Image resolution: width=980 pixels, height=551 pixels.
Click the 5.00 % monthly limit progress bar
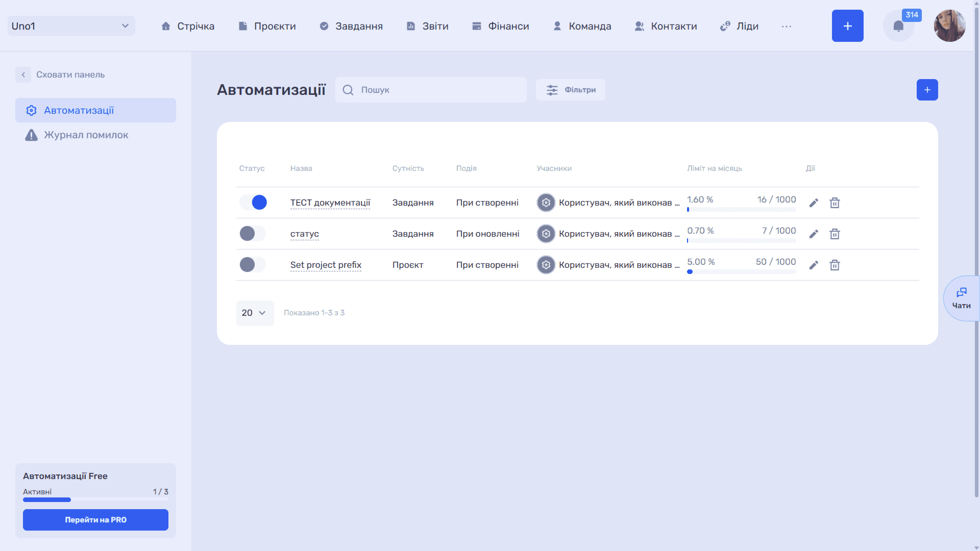[x=741, y=271]
